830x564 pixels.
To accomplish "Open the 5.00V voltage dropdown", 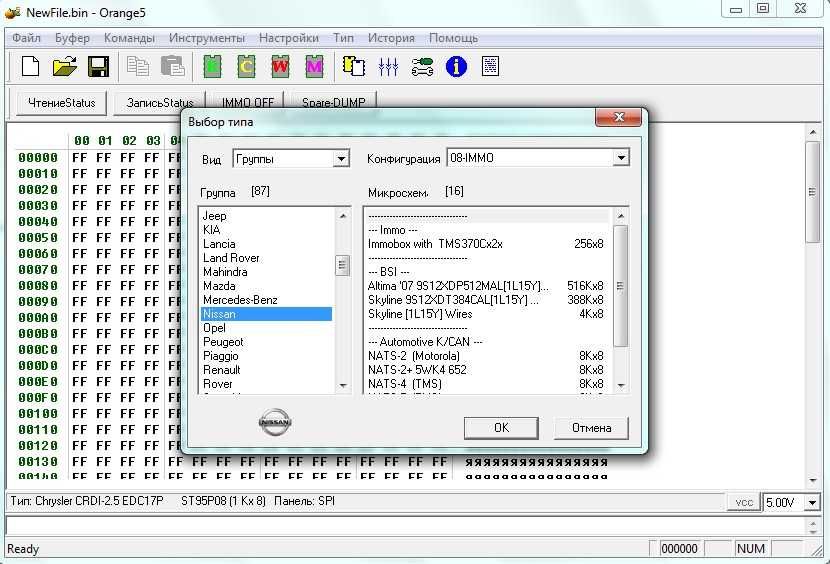I will pos(812,502).
